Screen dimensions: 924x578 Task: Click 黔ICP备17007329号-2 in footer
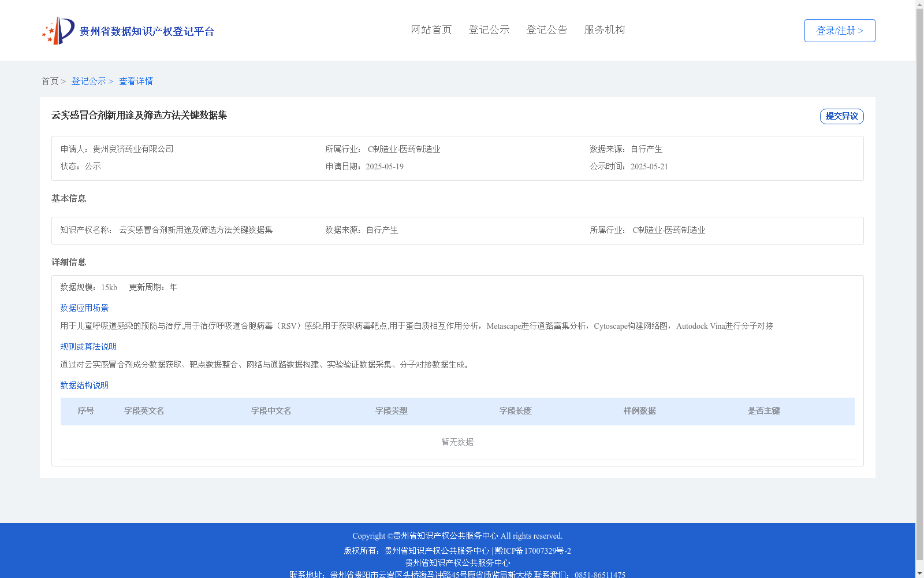tap(533, 551)
